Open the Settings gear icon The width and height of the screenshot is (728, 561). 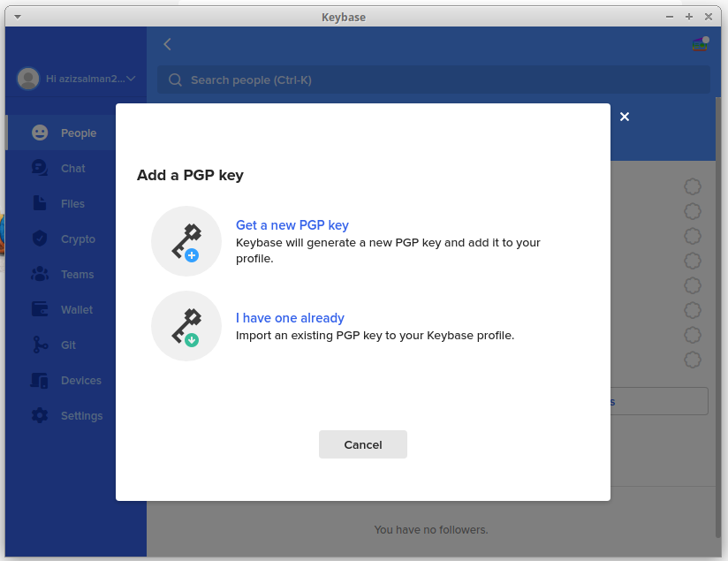40,415
